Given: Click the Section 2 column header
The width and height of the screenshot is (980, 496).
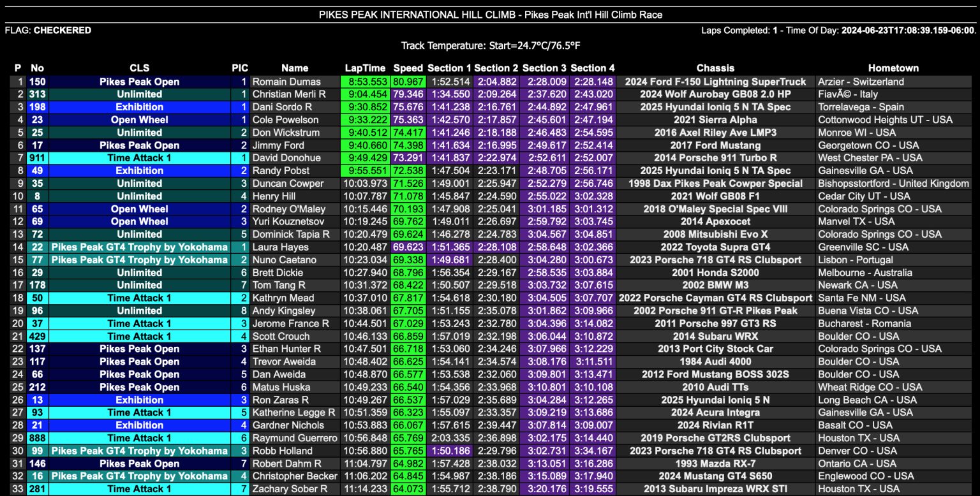Looking at the screenshot, I should [x=496, y=68].
